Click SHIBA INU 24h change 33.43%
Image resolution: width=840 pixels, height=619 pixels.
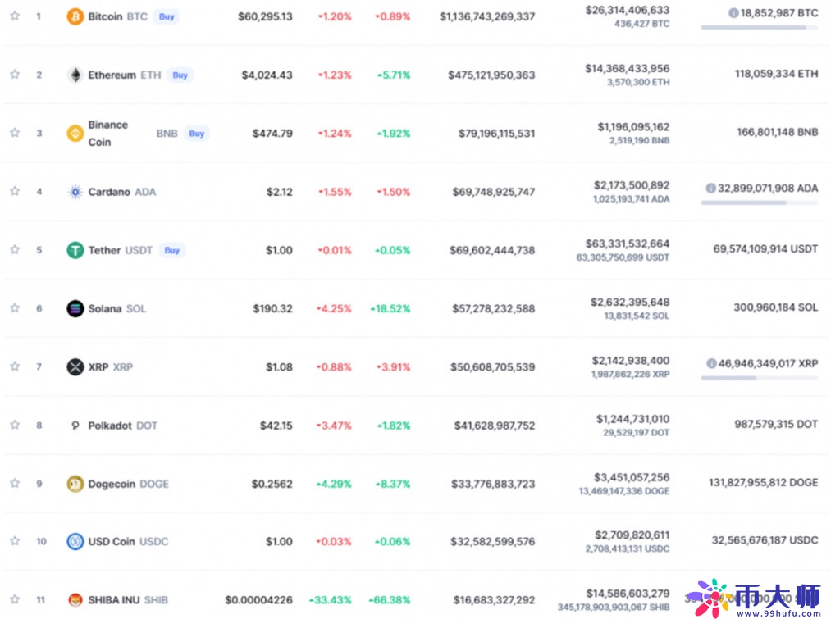(x=331, y=599)
